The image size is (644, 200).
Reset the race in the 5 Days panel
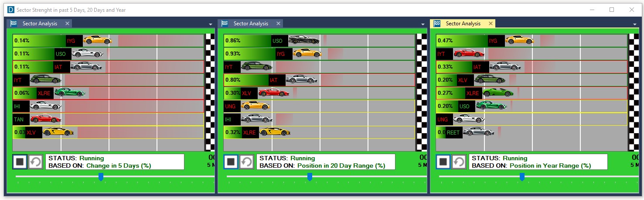point(36,162)
